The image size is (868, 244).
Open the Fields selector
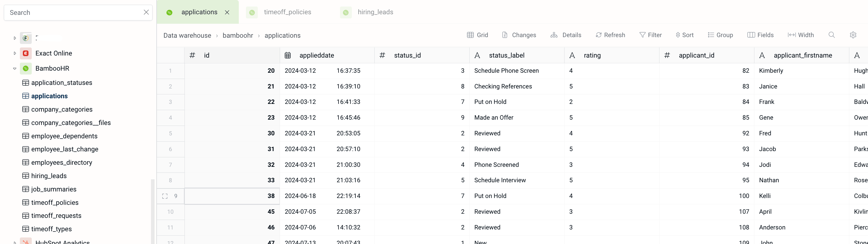click(761, 35)
